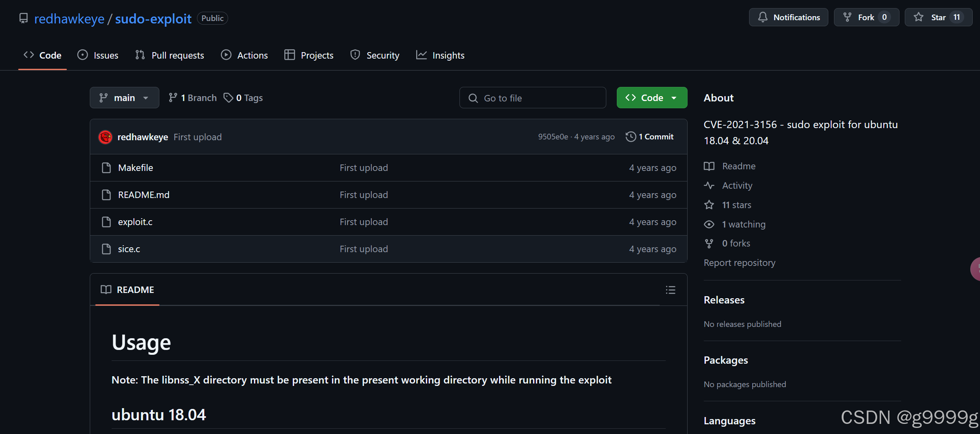Click '4 years ago' in README.md row
This screenshot has height=434, width=980.
(x=652, y=195)
